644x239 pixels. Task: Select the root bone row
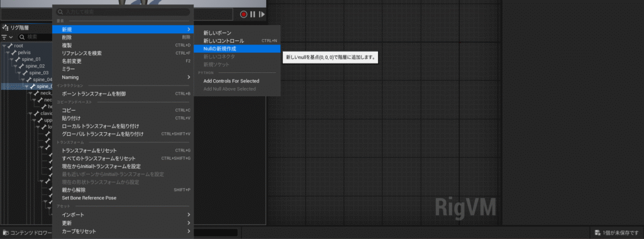[26, 45]
